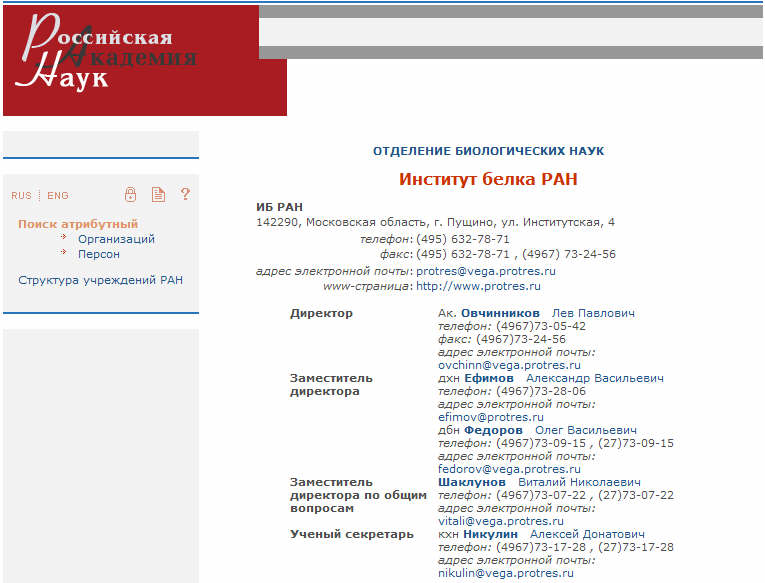This screenshot has width=765, height=583.
Task: Click the director's phone (4967)73-05-42
Action: [x=541, y=326]
